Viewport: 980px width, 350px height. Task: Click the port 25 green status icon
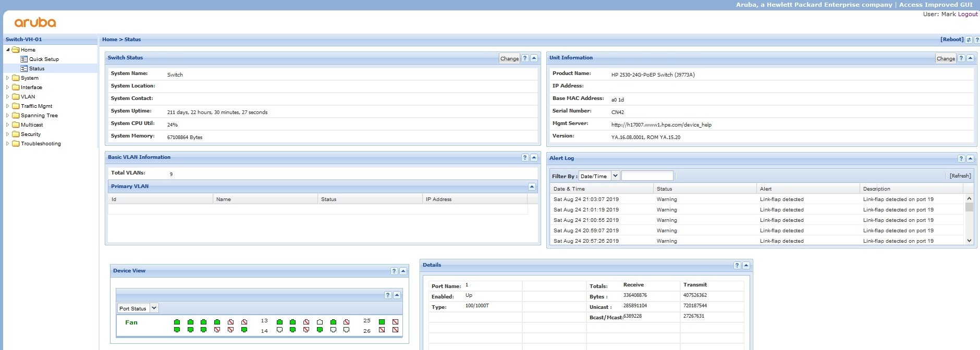(x=382, y=322)
